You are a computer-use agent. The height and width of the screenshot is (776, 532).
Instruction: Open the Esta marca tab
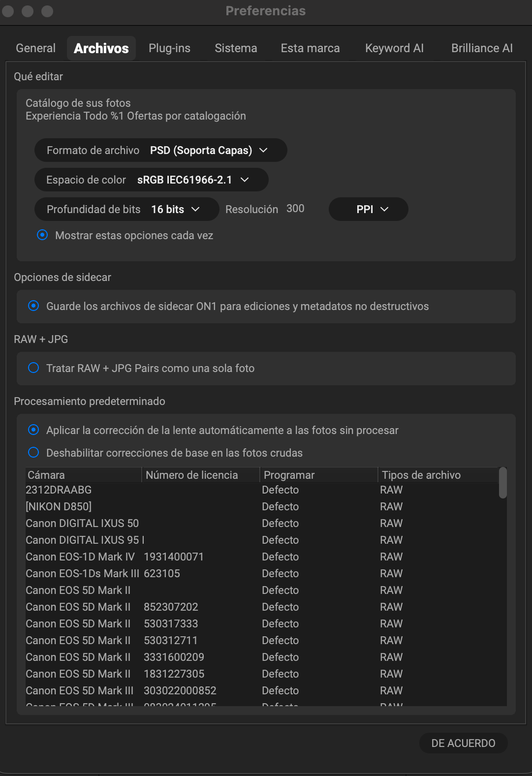click(310, 48)
